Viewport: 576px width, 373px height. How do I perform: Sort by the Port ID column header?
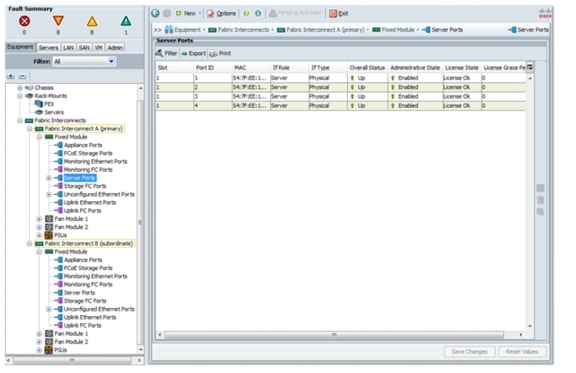pyautogui.click(x=213, y=68)
